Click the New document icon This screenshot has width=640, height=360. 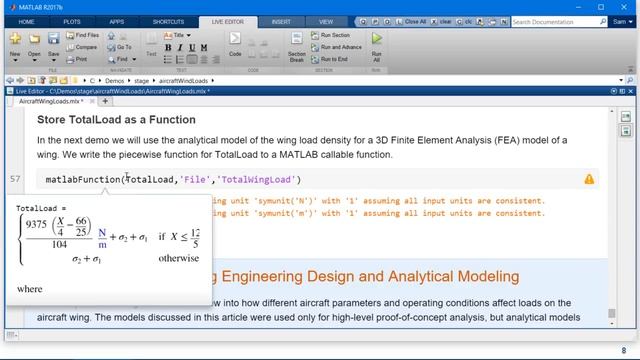point(15,38)
